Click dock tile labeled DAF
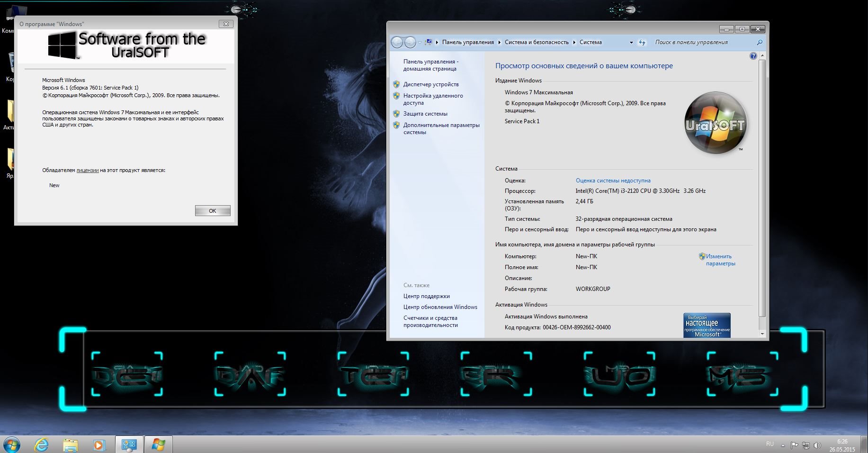This screenshot has height=453, width=868. click(250, 374)
